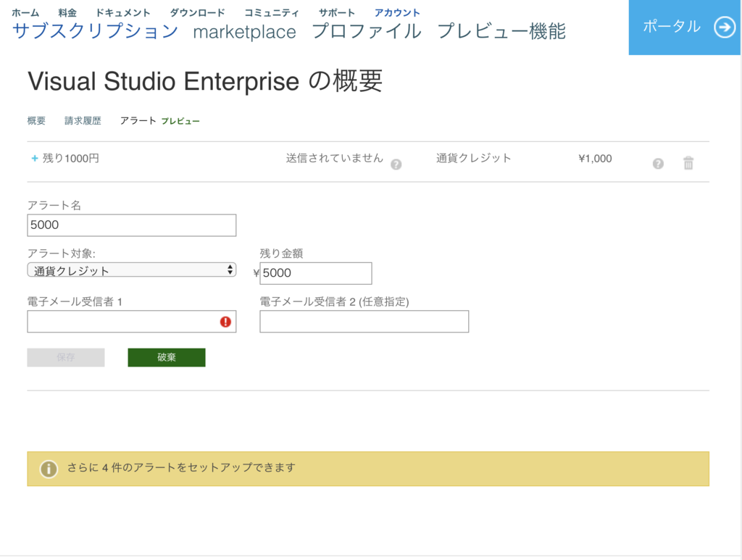The height and width of the screenshot is (560, 742).
Task: Go to プロファイル section
Action: point(366,31)
